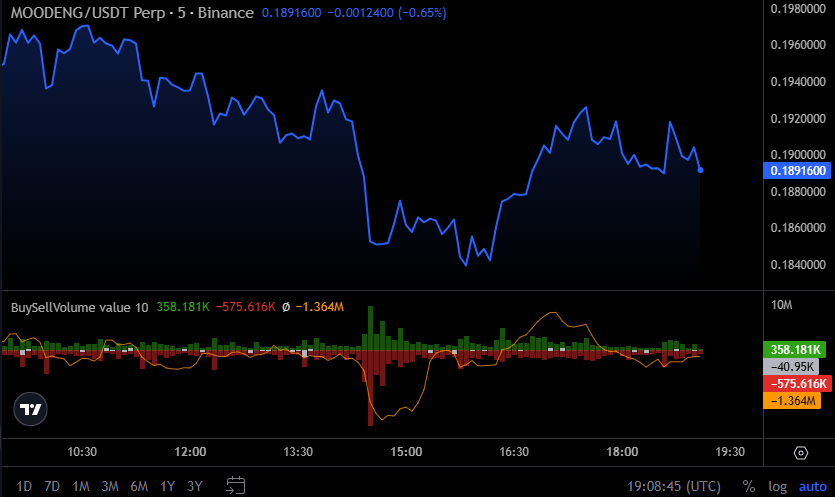Click the 10:30 time axis label
This screenshot has width=835, height=497.
[82, 452]
